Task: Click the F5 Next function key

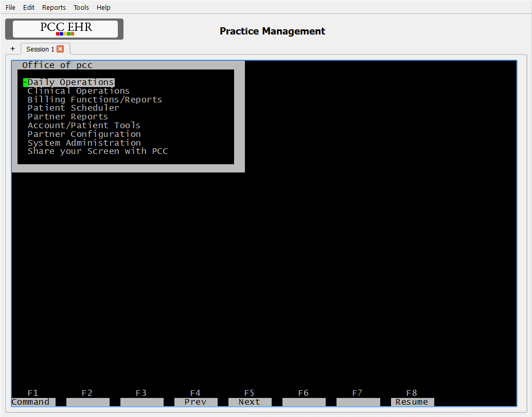Action: pyautogui.click(x=250, y=402)
